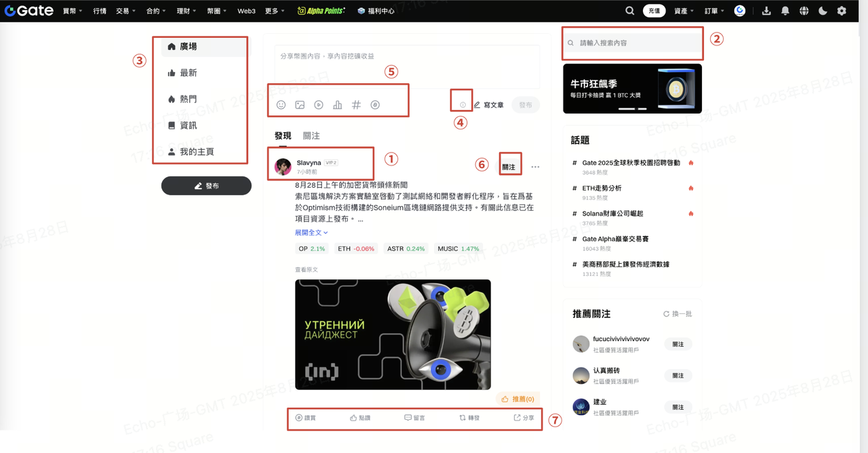Open the 訂單 dropdown menu
The image size is (868, 453).
pos(714,11)
